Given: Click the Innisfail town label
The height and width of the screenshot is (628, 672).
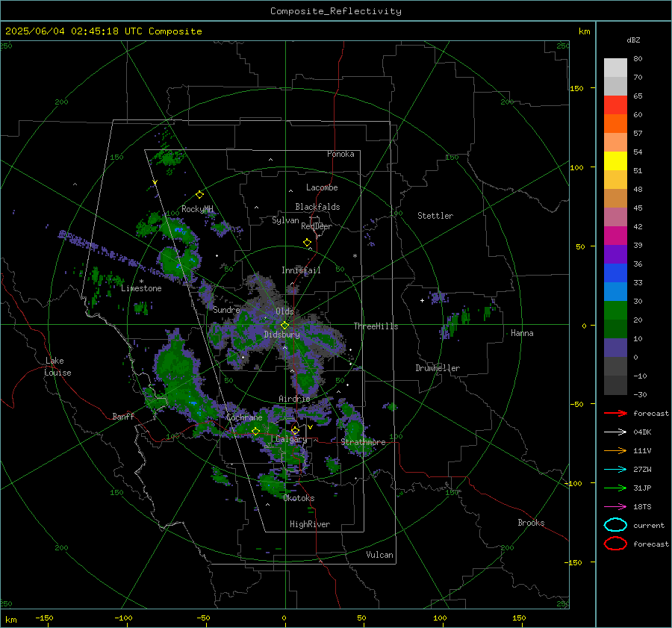Looking at the screenshot, I should [x=301, y=270].
